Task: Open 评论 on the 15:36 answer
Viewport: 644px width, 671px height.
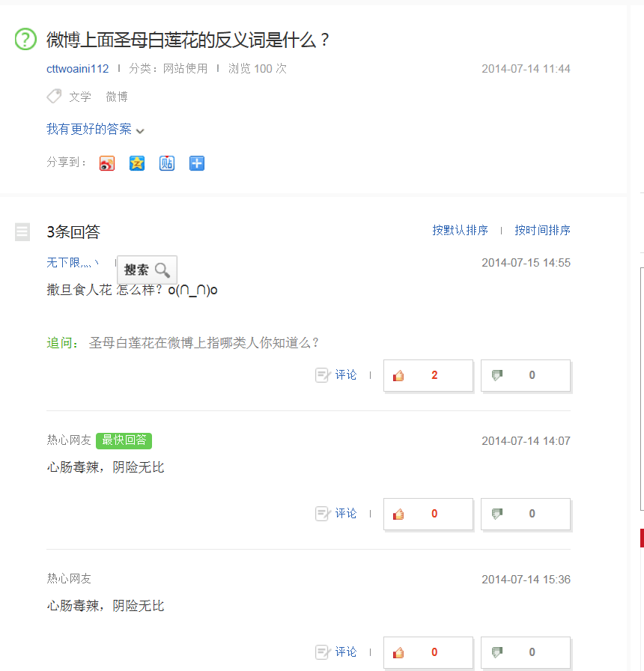Action: [336, 652]
